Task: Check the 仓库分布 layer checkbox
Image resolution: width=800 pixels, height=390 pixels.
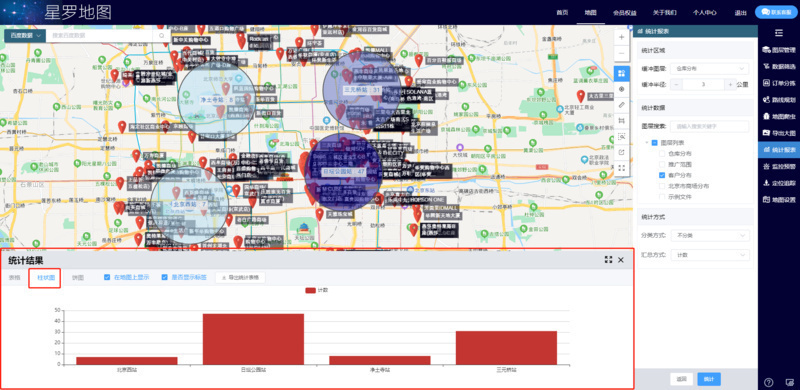Action: click(x=662, y=153)
